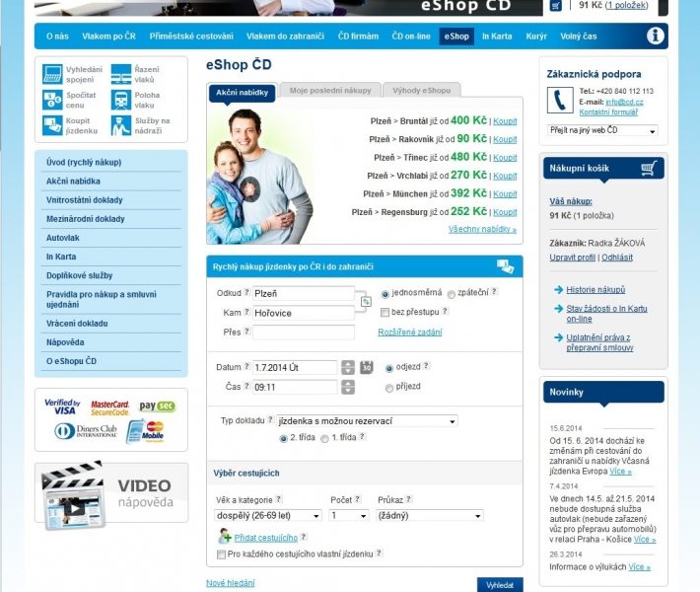Open Řazení vlaků icon
Screen dimensions: 700x592
121,74
